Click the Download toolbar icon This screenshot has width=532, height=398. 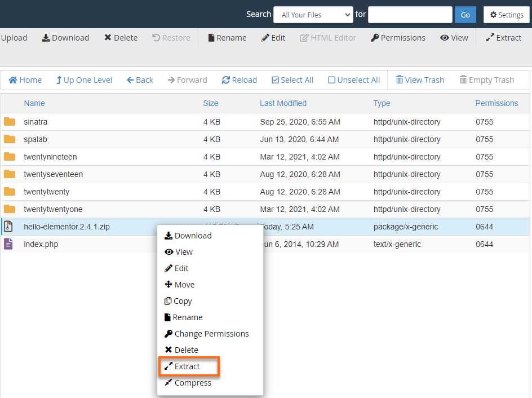(65, 38)
